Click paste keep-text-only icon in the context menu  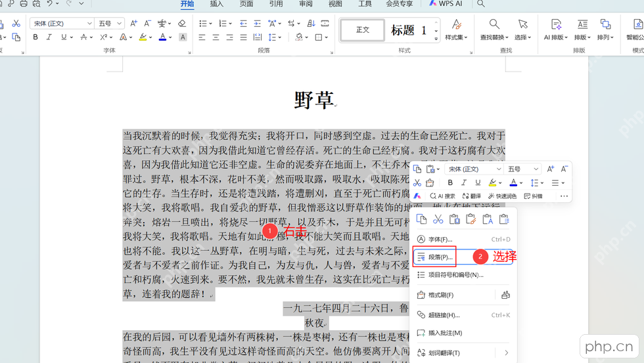pyautogui.click(x=488, y=219)
